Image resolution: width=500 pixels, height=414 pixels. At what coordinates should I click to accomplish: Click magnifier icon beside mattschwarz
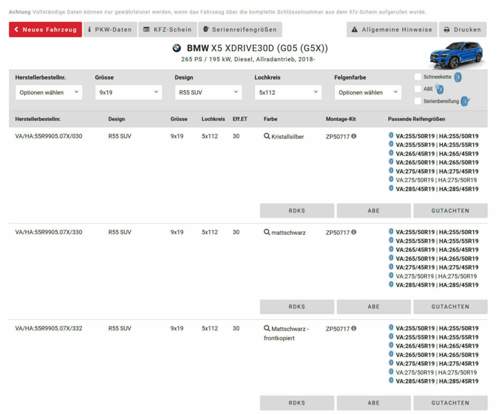click(267, 232)
